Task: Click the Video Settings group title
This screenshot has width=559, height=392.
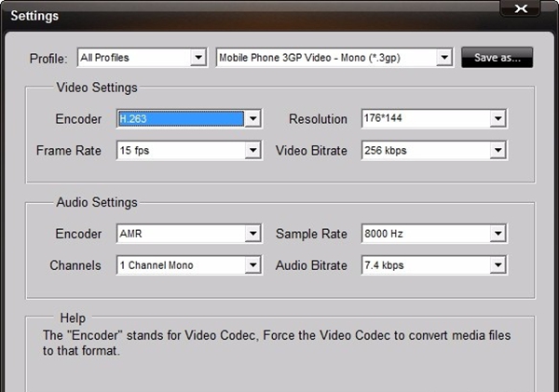Action: click(97, 88)
